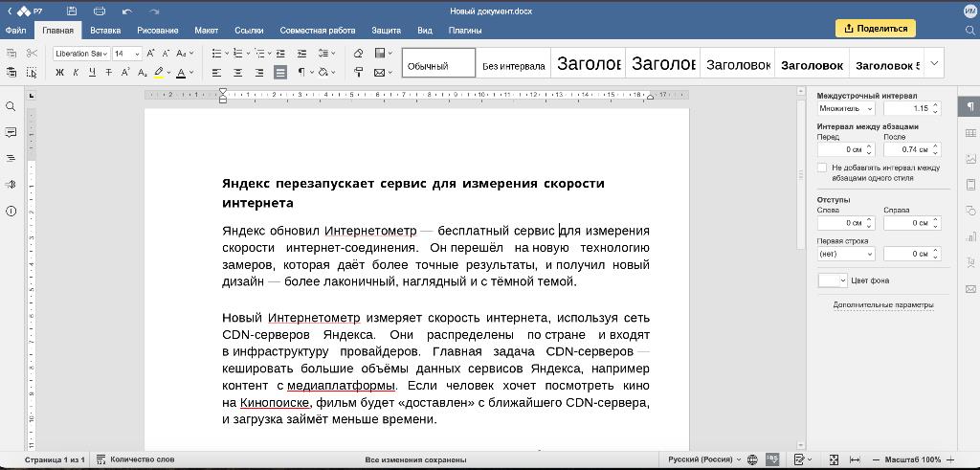This screenshot has width=980, height=470.
Task: Click the bulleted list icon
Action: (216, 54)
